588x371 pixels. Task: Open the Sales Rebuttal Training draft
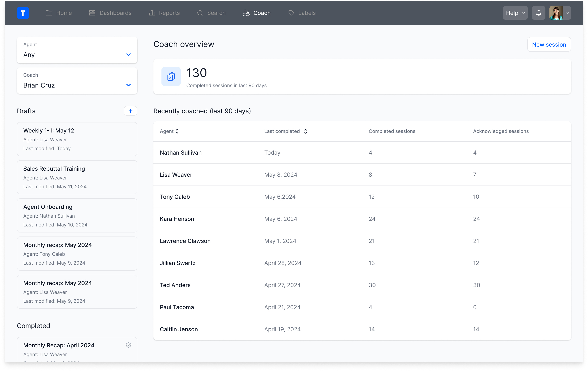(x=77, y=177)
